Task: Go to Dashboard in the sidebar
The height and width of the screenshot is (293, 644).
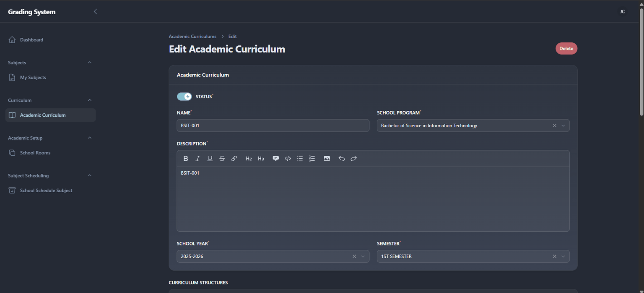Action: 50,40
